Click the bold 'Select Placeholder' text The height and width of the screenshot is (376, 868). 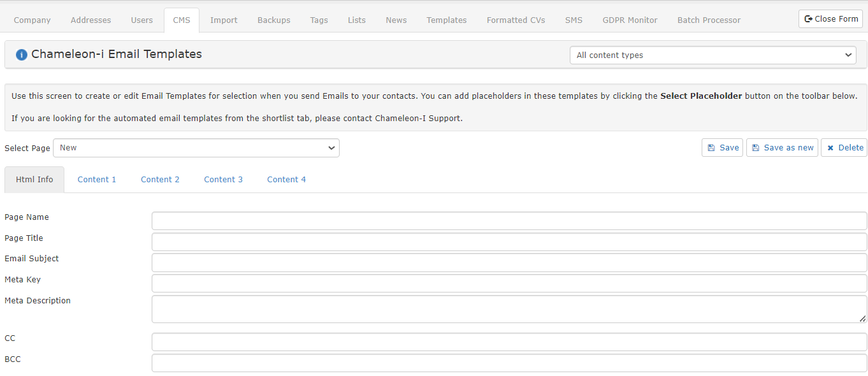701,96
